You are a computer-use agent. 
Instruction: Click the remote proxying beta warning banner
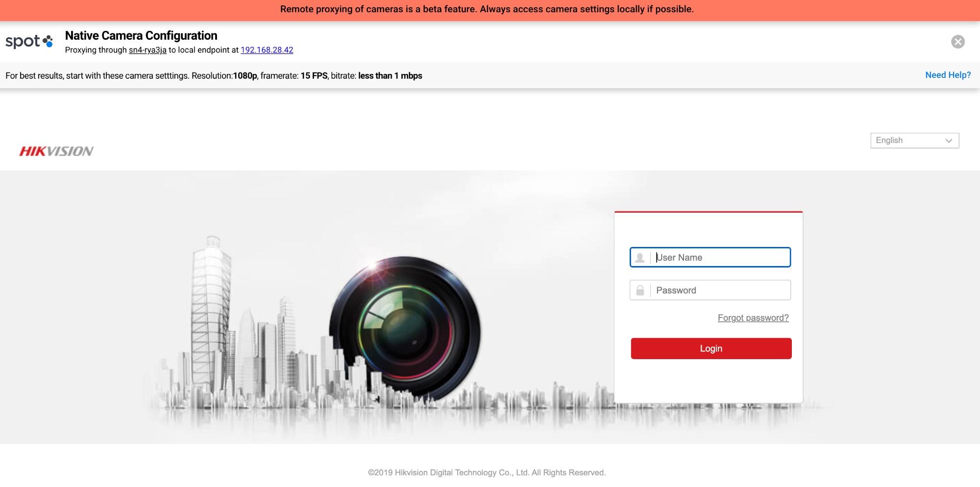coord(490,10)
